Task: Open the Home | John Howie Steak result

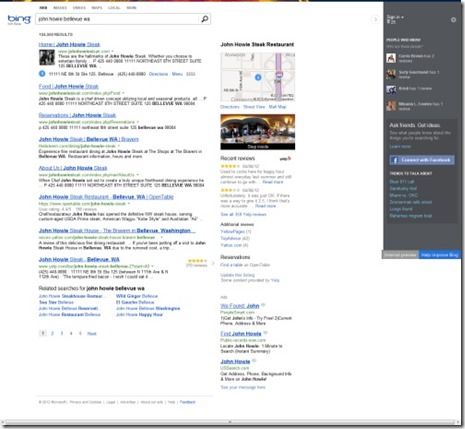Action: [x=69, y=44]
